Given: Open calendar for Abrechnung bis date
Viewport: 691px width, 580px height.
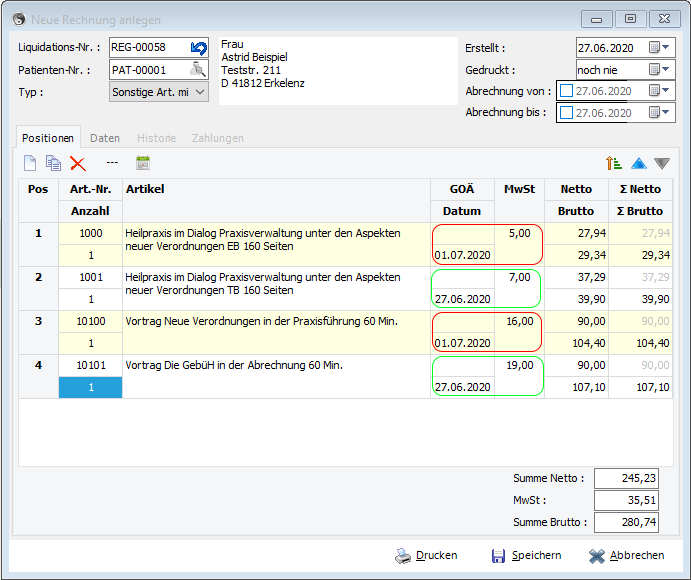Looking at the screenshot, I should click(659, 112).
